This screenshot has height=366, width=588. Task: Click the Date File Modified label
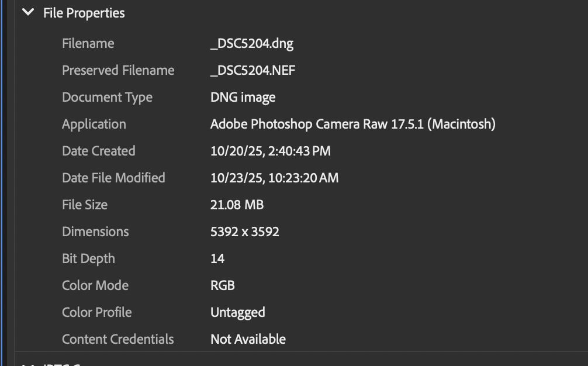click(113, 178)
